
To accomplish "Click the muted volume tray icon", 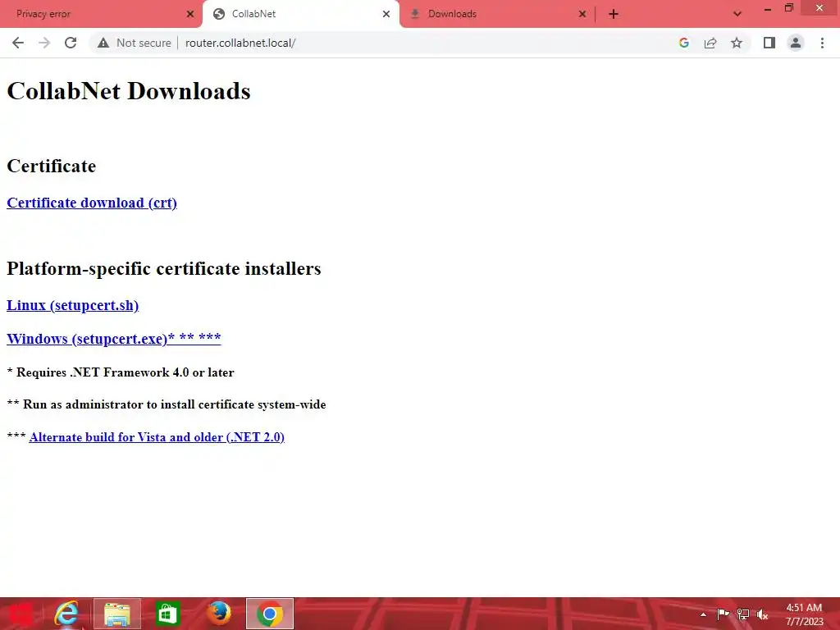I will (x=762, y=614).
